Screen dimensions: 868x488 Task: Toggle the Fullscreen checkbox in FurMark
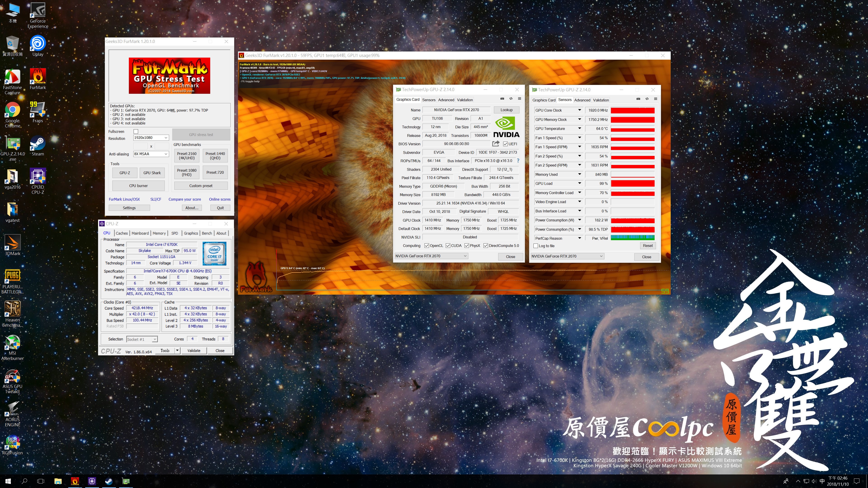pos(136,131)
